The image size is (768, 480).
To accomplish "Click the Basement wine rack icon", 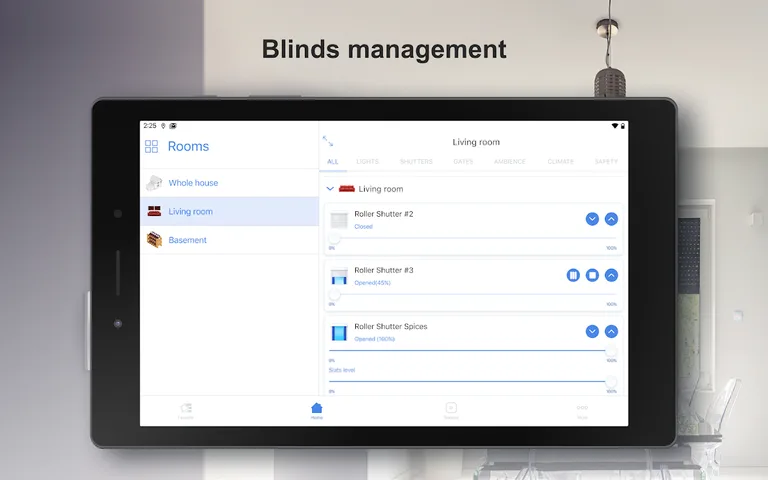I will click(x=154, y=240).
